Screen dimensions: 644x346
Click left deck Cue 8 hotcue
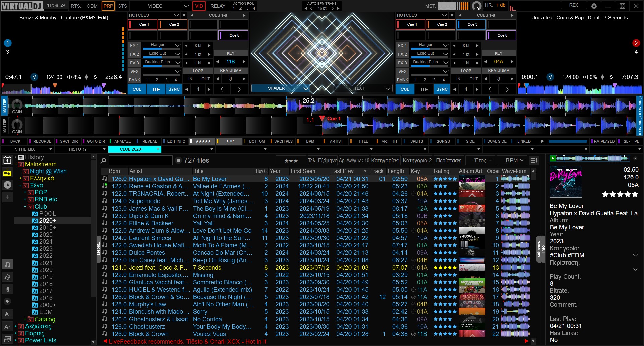click(x=234, y=35)
